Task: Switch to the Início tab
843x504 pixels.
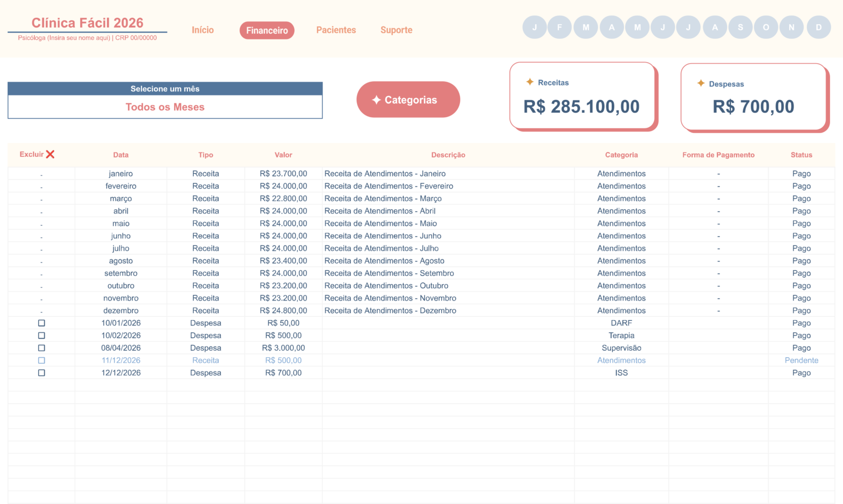Action: point(203,30)
